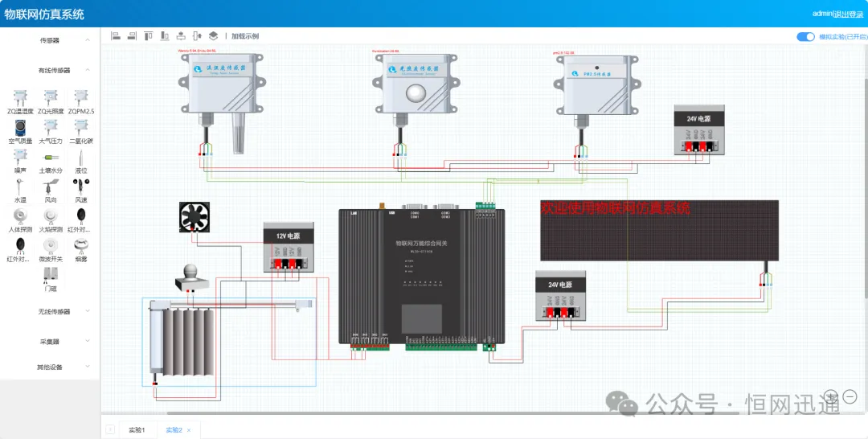Switch to the 实验1 tab
868x439 pixels.
point(137,430)
